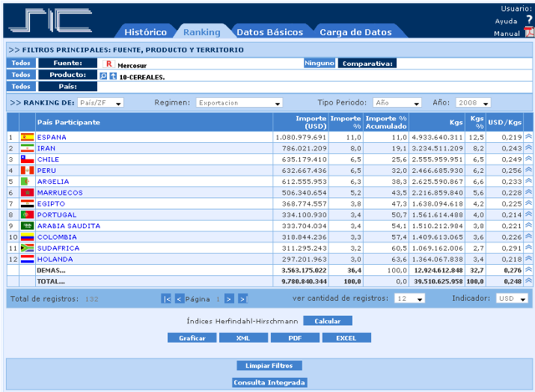Click the double-arrow icon in IRAN row

click(x=528, y=148)
